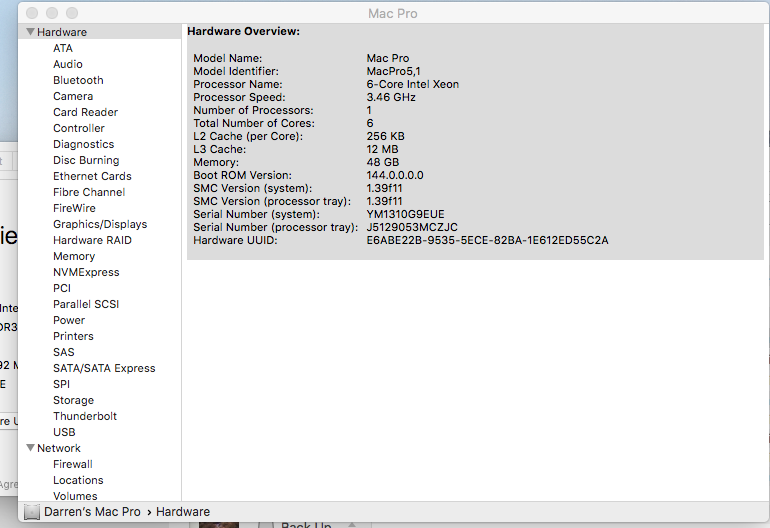Click system serial number YM1310G9EUE
Image resolution: width=770 pixels, height=528 pixels.
pyautogui.click(x=405, y=214)
